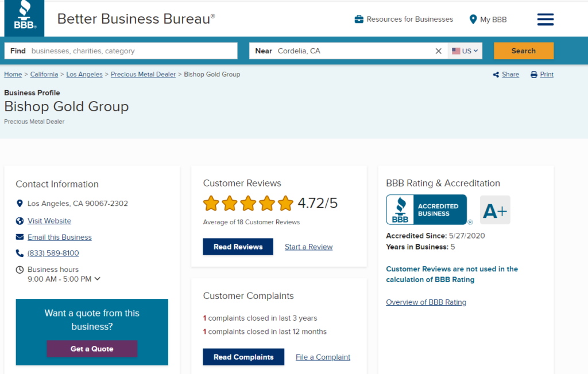Click the printer icon
Viewport: 588px width, 374px height.
533,75
